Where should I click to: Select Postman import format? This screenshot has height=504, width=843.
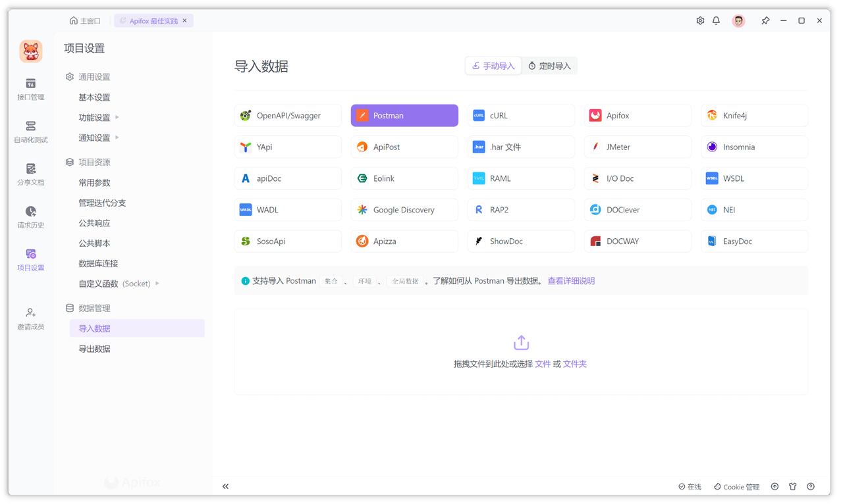(x=404, y=116)
